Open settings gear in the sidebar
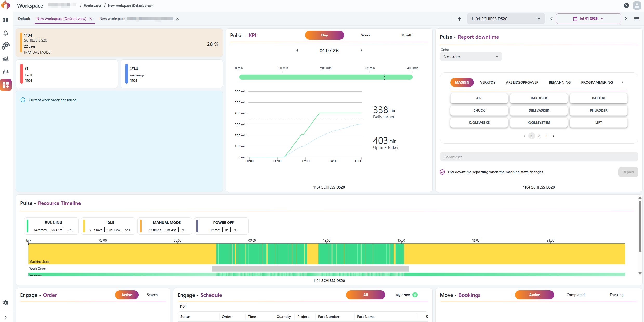Image resolution: width=644 pixels, height=322 pixels. tap(6, 303)
